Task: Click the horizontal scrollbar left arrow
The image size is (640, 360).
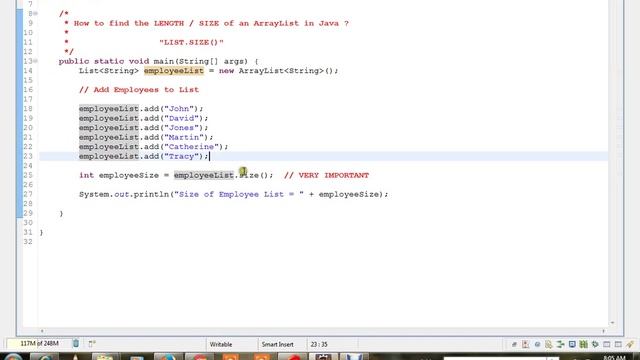Action: [x=42, y=331]
